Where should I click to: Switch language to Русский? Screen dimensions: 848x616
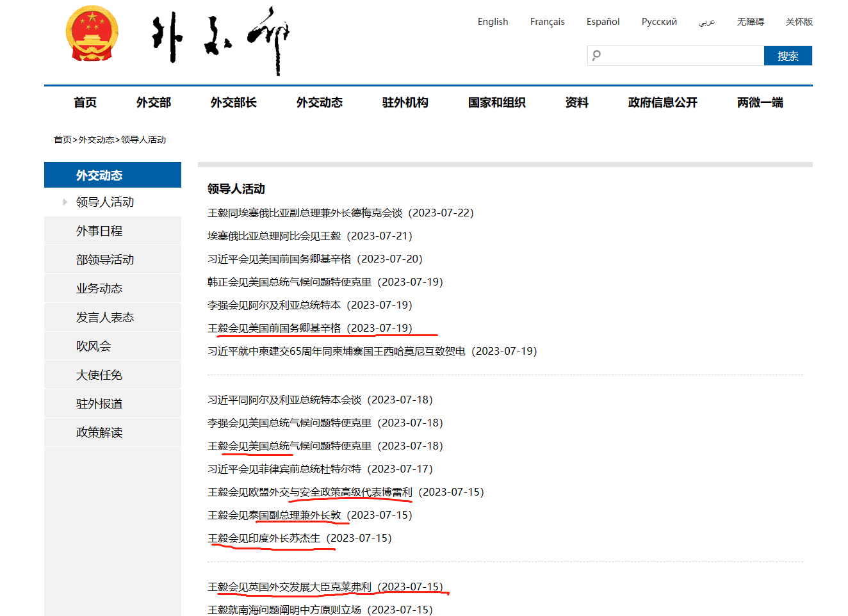pyautogui.click(x=659, y=22)
